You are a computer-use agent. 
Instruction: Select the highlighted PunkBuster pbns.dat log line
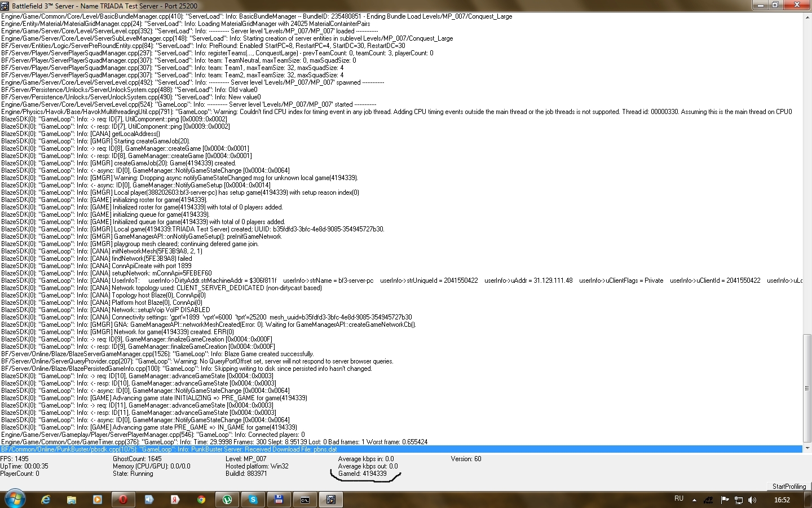tap(401, 449)
